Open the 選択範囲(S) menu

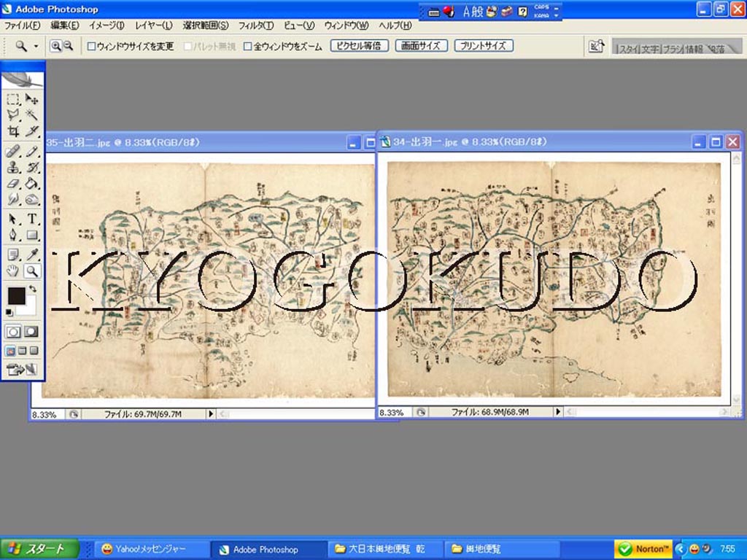pos(206,26)
